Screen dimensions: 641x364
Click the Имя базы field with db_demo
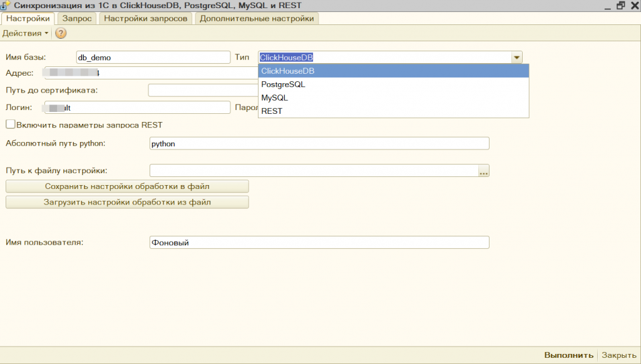tap(153, 57)
